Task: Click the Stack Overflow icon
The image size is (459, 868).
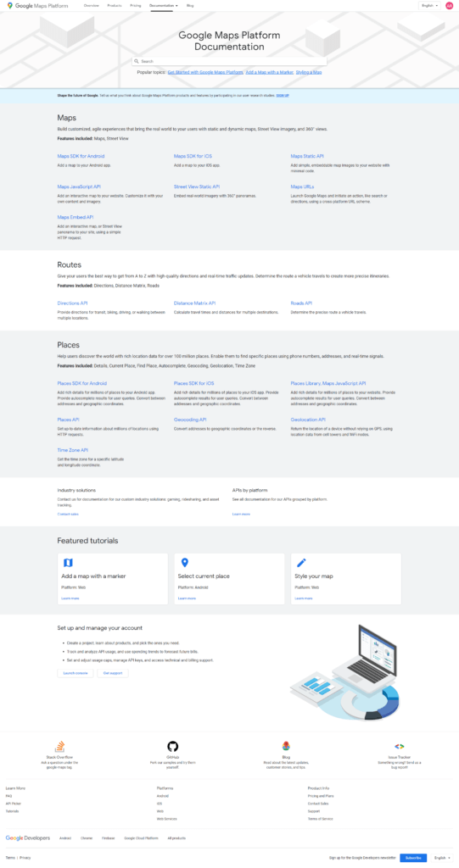Action: (59, 746)
